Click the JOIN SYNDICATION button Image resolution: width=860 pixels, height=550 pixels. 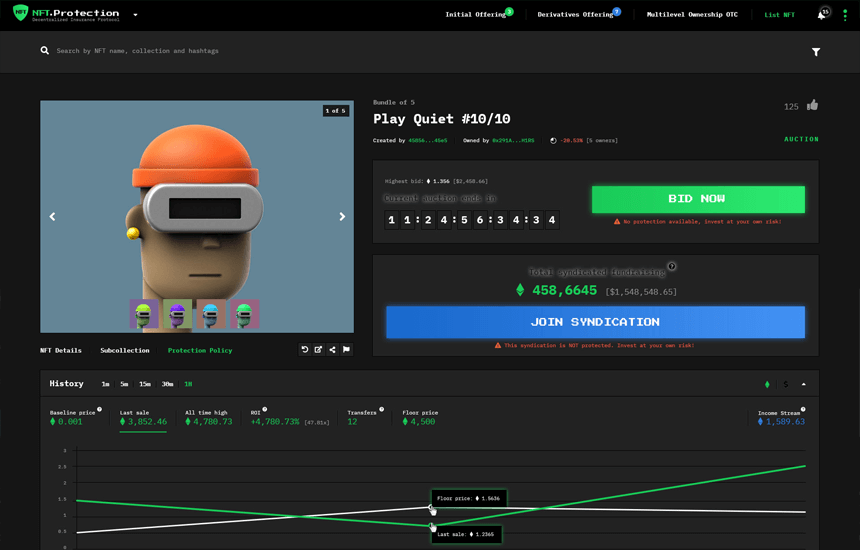tap(595, 322)
